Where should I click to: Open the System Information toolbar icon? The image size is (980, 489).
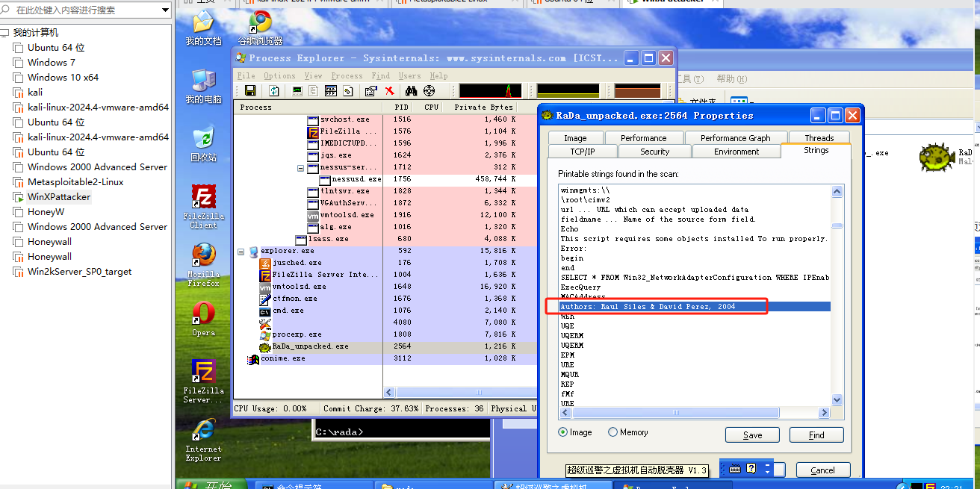tap(297, 91)
